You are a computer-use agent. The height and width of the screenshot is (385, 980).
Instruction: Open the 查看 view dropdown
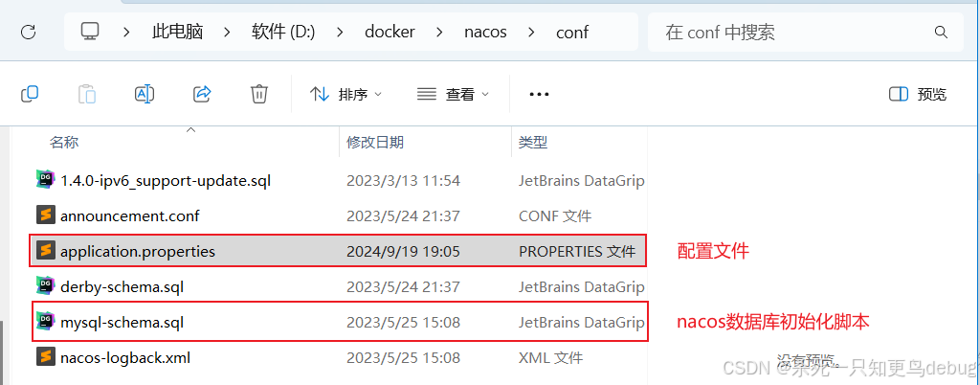click(453, 95)
